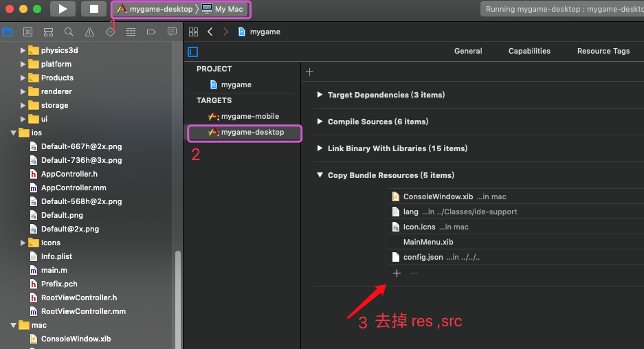Toggle the project and targets list sidebar

click(193, 52)
